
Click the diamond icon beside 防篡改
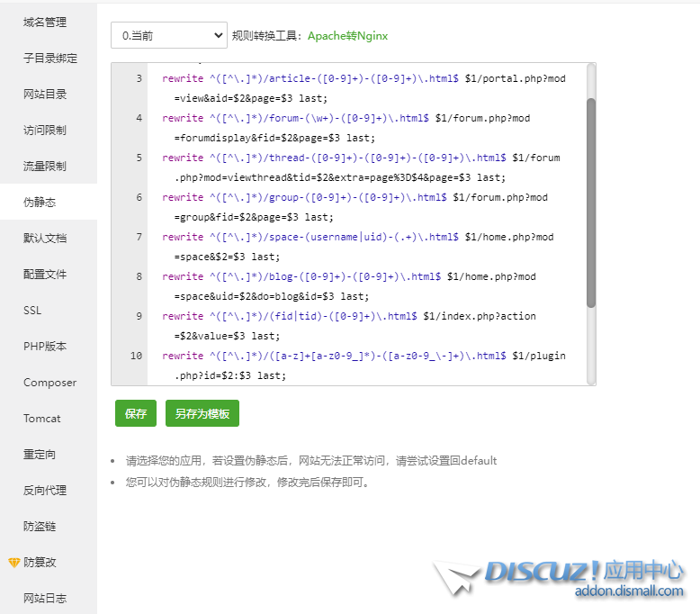[14, 563]
